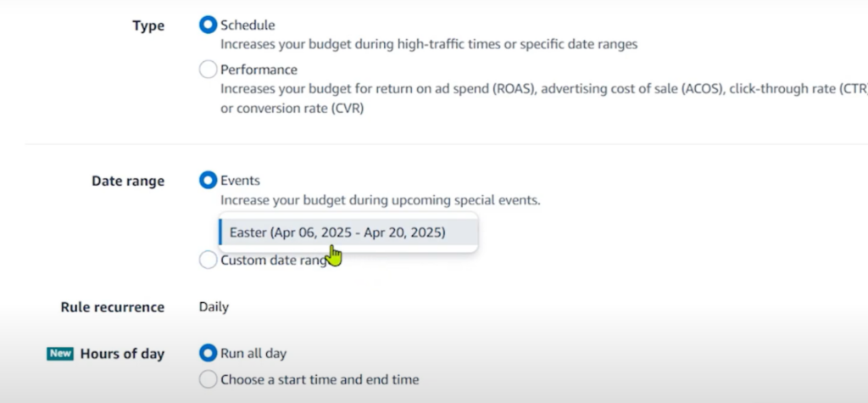Image resolution: width=868 pixels, height=403 pixels.
Task: Click the Daily recurrence value
Action: coord(214,307)
